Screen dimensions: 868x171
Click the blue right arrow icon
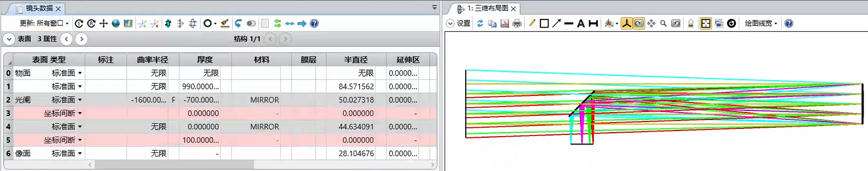pyautogui.click(x=302, y=24)
